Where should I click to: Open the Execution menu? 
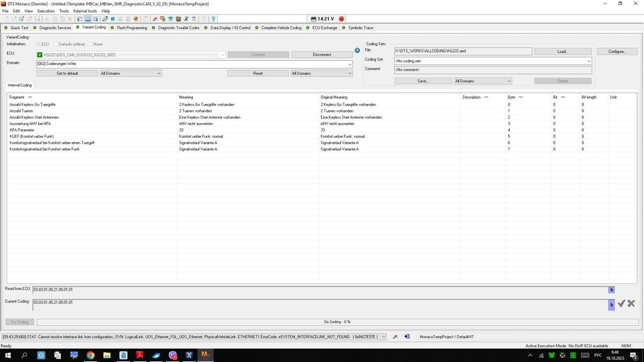46,11
